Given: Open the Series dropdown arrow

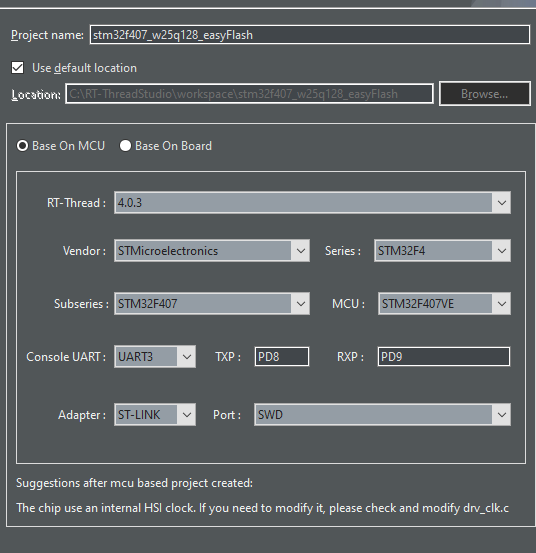Looking at the screenshot, I should point(501,251).
